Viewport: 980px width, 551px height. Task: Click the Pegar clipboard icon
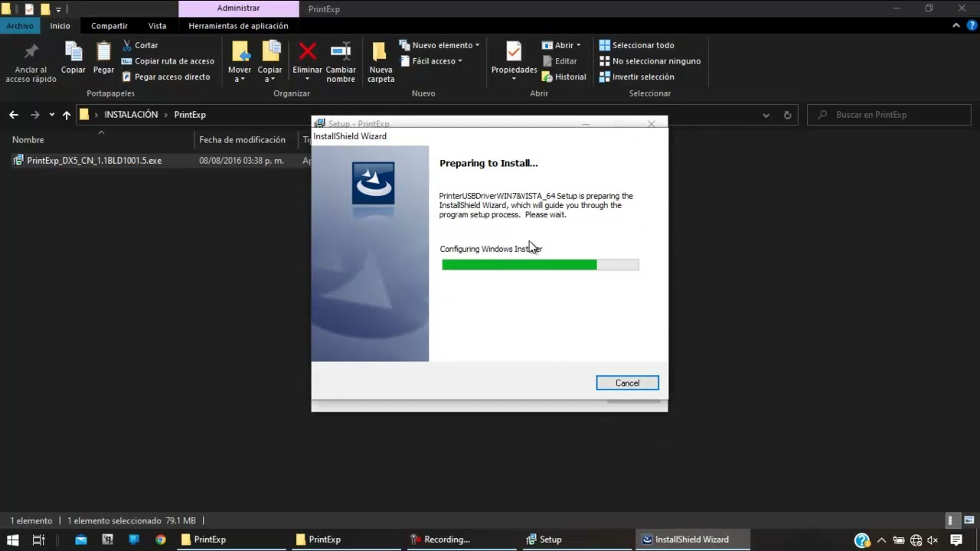[x=103, y=51]
